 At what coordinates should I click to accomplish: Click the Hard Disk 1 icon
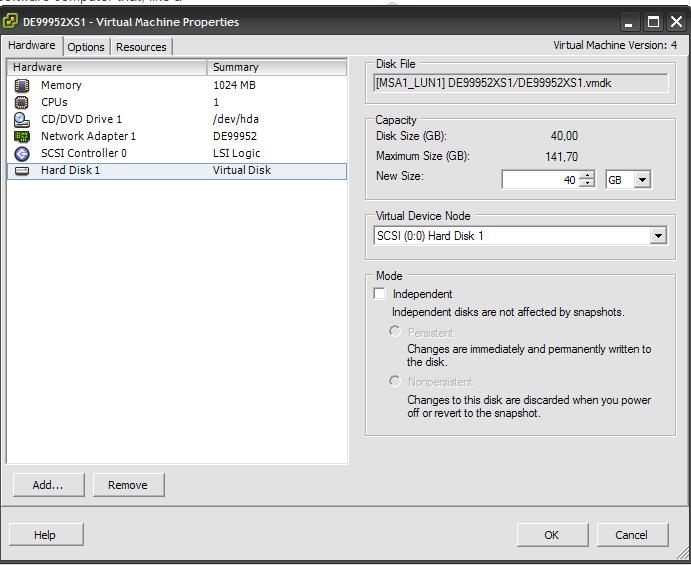(x=22, y=171)
